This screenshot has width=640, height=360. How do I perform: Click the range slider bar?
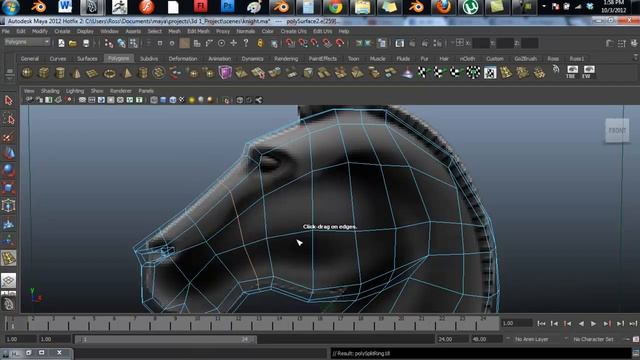click(165, 340)
